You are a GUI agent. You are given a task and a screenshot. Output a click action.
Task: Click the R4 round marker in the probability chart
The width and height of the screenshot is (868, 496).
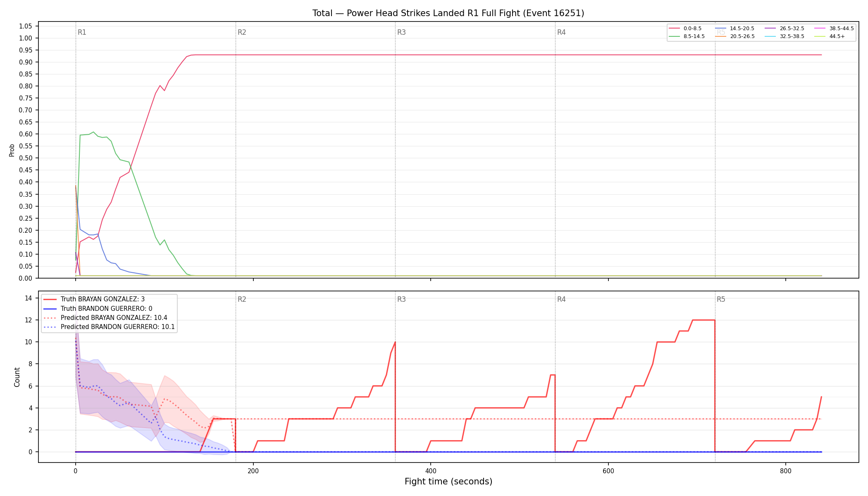click(561, 32)
